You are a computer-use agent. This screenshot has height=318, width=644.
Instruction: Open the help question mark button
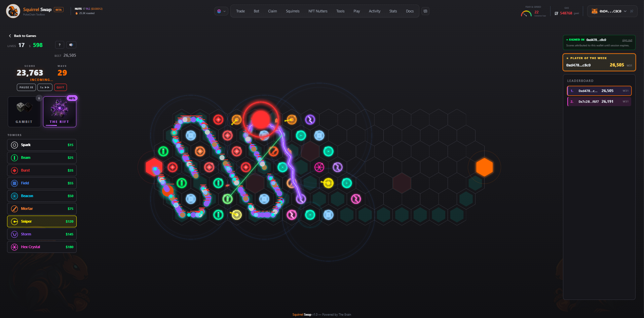tap(60, 45)
